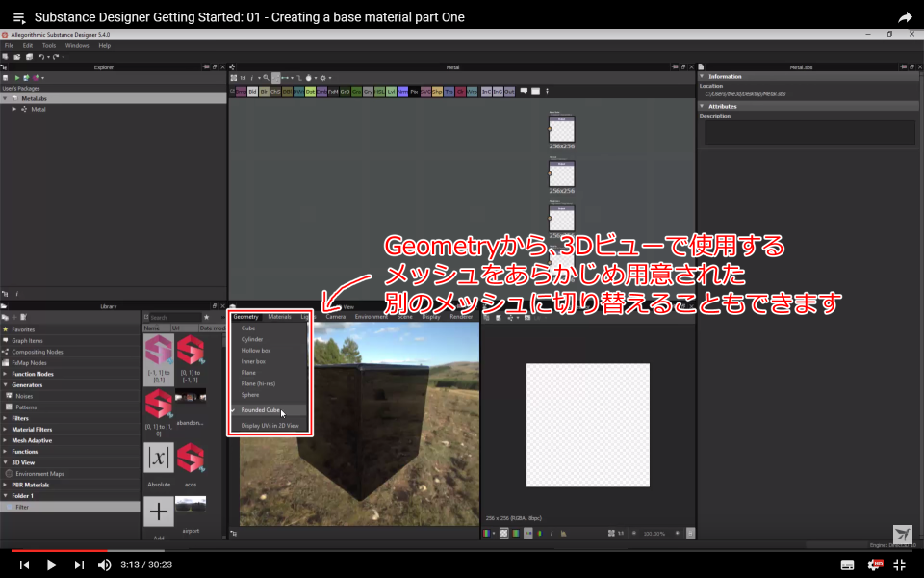Click the star icon beside Library search
This screenshot has width=924, height=578.
tap(206, 317)
